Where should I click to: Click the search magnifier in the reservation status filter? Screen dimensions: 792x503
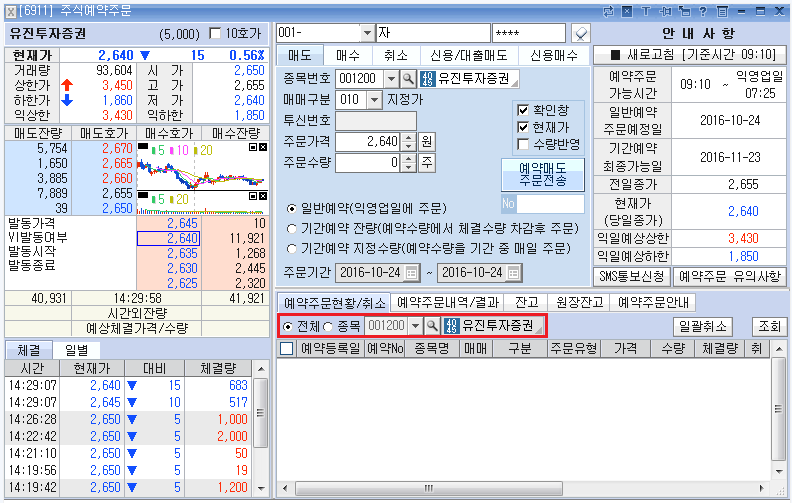tap(432, 326)
